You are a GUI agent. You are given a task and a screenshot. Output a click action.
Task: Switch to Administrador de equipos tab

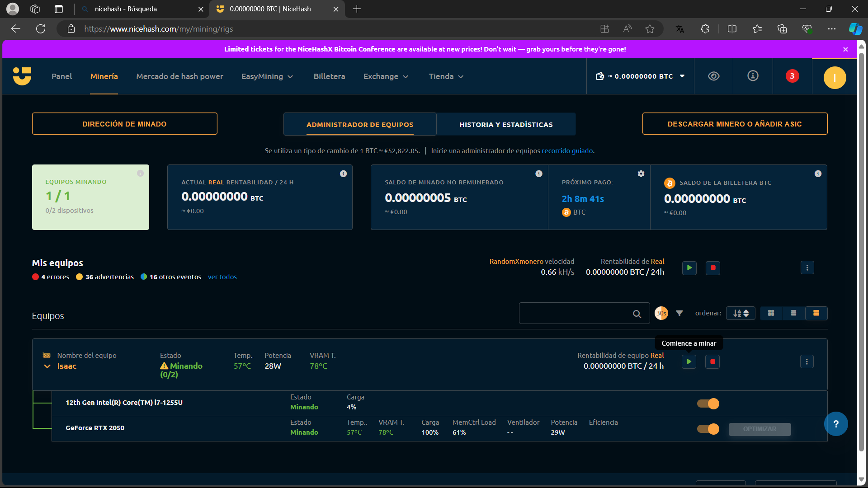(360, 124)
